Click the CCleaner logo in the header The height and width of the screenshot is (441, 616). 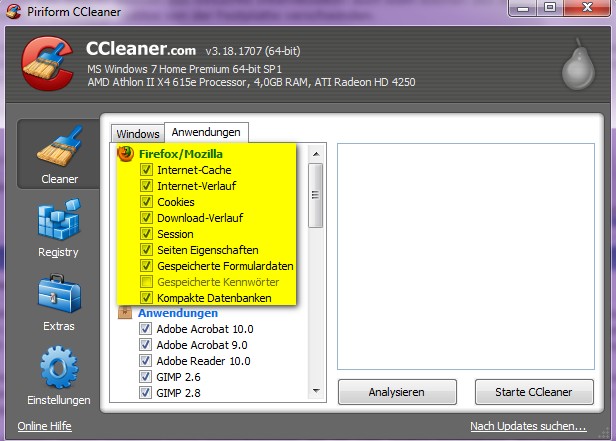click(x=47, y=64)
